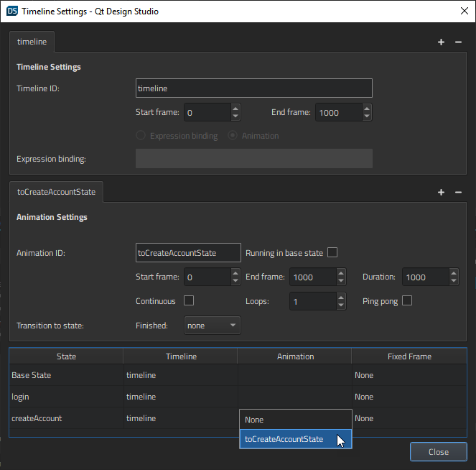Click the minus icon to remove the timeline
Screen dimensions: 476x470
pyautogui.click(x=459, y=42)
